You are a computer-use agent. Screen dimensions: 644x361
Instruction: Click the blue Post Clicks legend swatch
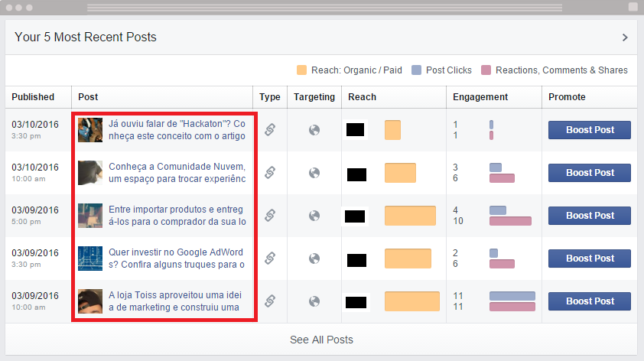[417, 70]
